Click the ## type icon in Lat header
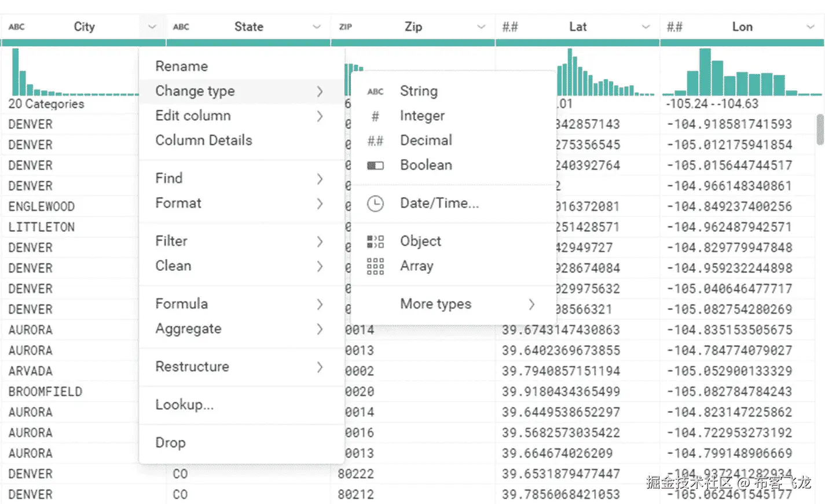 point(510,27)
